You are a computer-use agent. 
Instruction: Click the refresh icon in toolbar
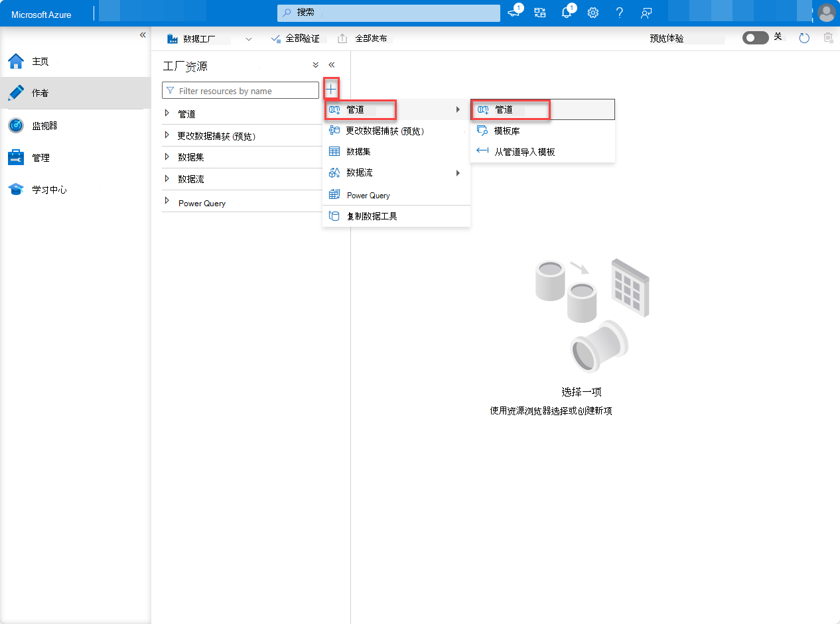click(x=804, y=38)
